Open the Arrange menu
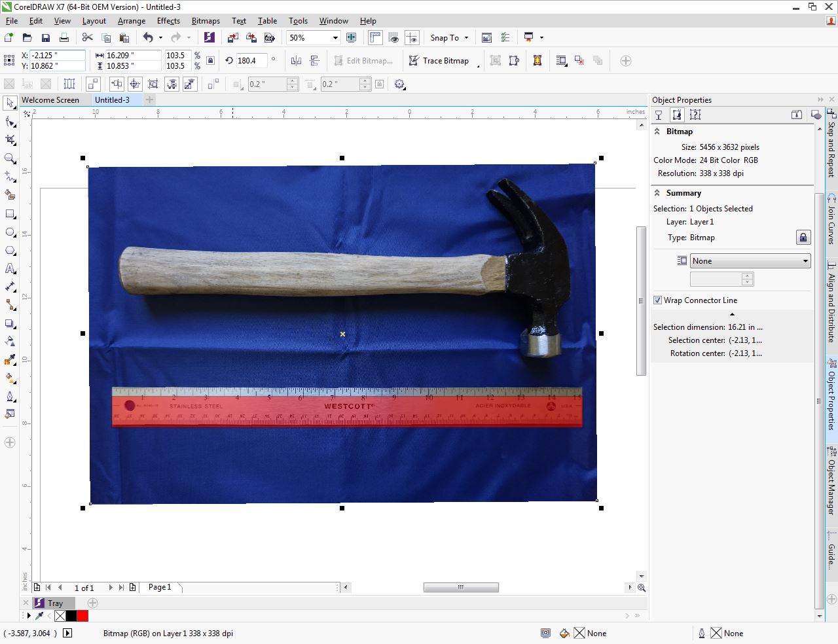Viewport: 838px width, 644px height. [132, 21]
